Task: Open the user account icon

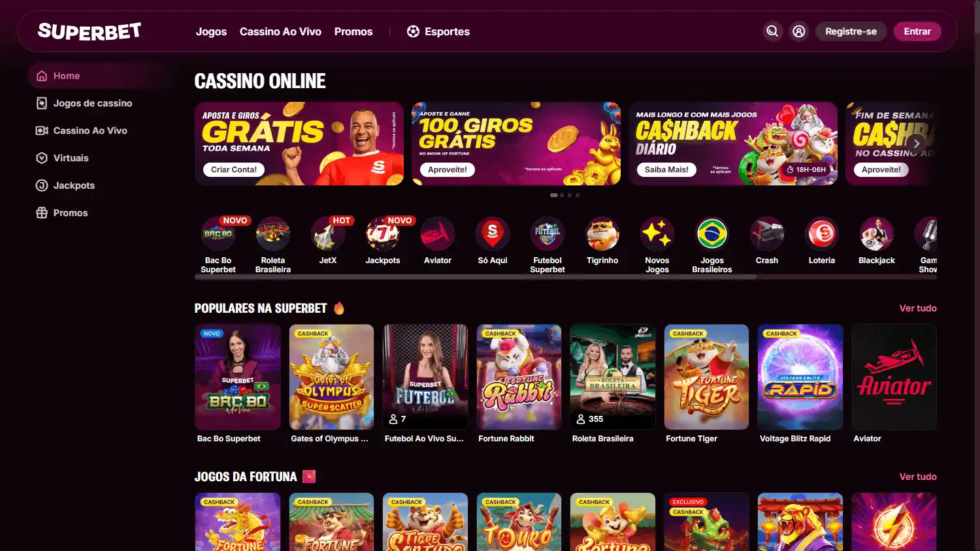Action: [798, 31]
